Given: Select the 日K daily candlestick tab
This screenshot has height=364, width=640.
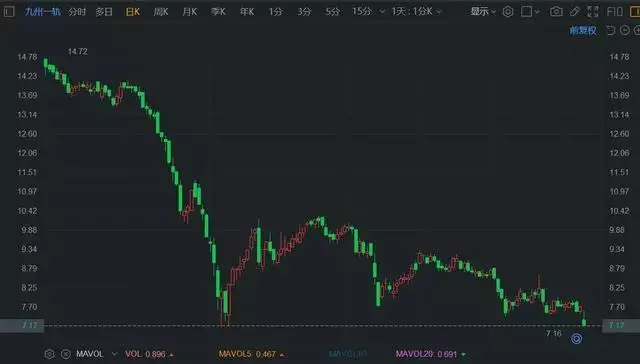Looking at the screenshot, I should (x=133, y=11).
